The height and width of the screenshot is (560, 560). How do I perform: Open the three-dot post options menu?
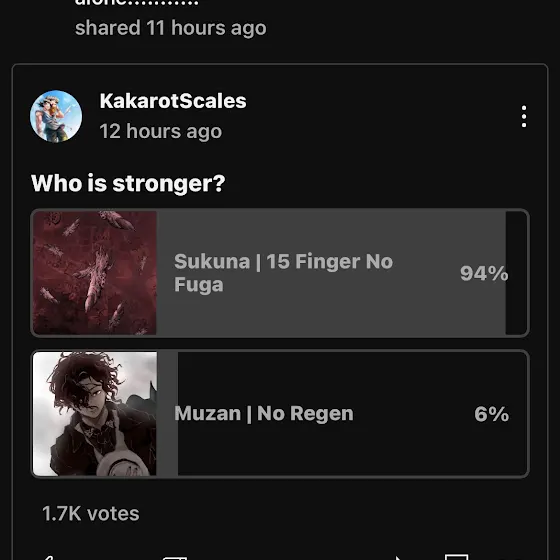(x=524, y=116)
